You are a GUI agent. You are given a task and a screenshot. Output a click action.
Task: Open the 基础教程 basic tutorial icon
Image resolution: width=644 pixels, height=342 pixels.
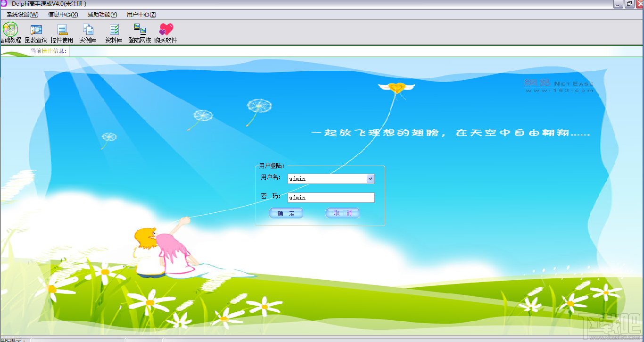point(10,33)
